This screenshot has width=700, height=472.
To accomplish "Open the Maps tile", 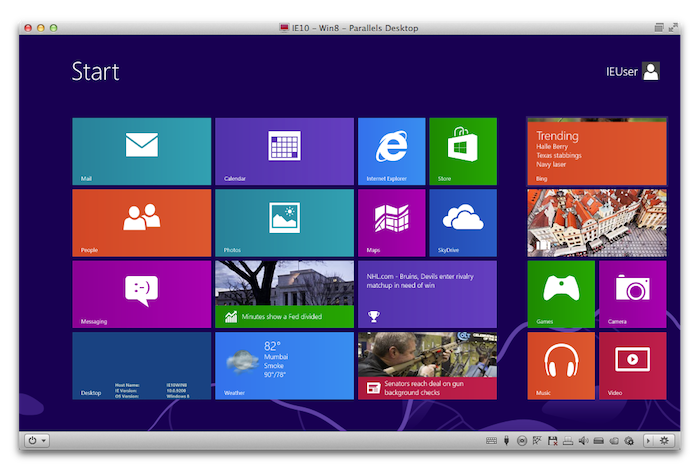I will click(392, 223).
